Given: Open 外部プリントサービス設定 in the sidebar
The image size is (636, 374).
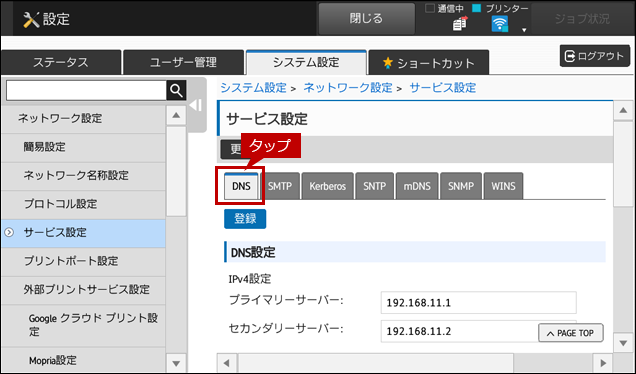Looking at the screenshot, I should (83, 290).
